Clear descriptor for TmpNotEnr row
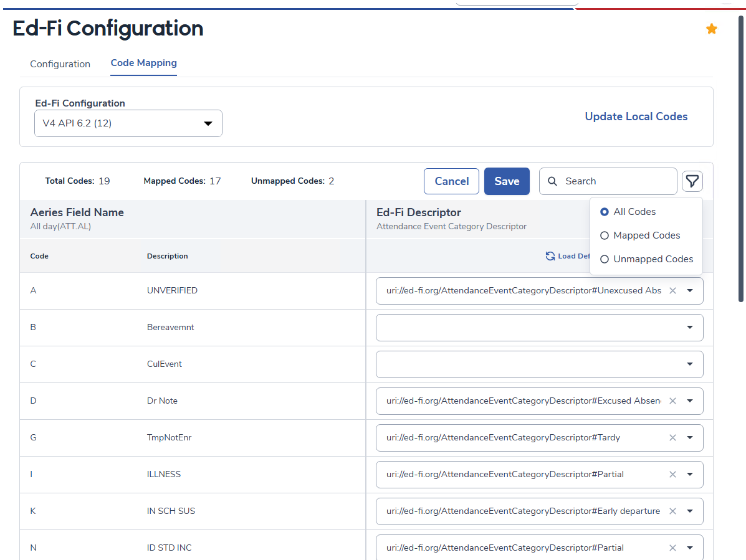The image size is (746, 560). point(672,437)
